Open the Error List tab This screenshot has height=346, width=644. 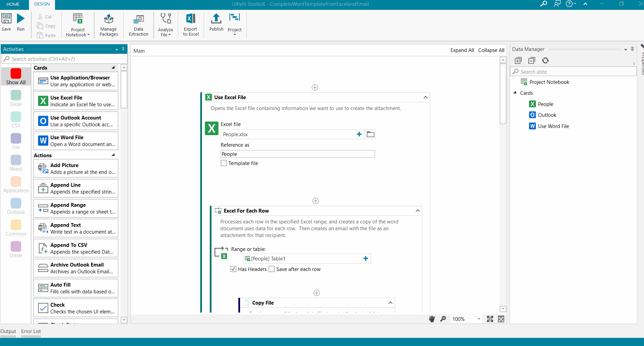point(31,331)
